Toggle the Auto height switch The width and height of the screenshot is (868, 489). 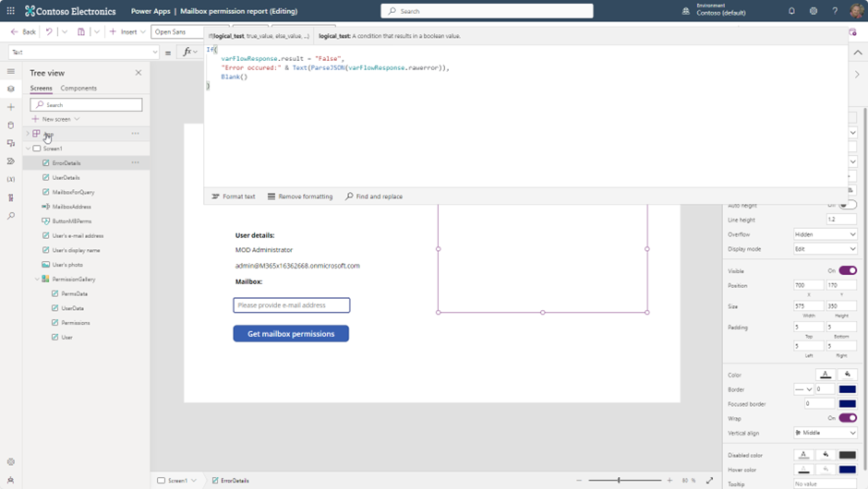848,205
